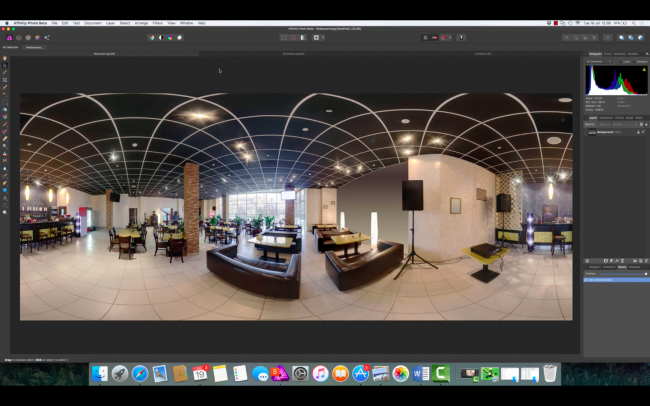Select the Colour Picker tool
The height and width of the screenshot is (406, 650).
(x=5, y=73)
